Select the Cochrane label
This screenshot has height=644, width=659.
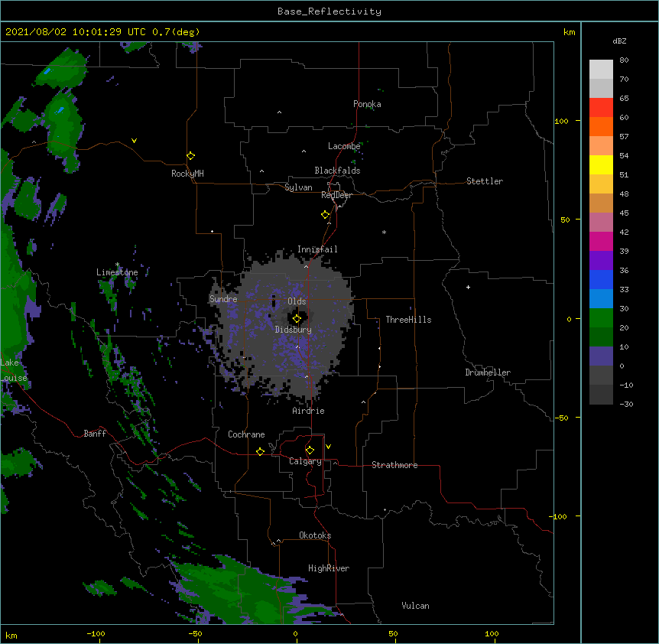coord(246,434)
